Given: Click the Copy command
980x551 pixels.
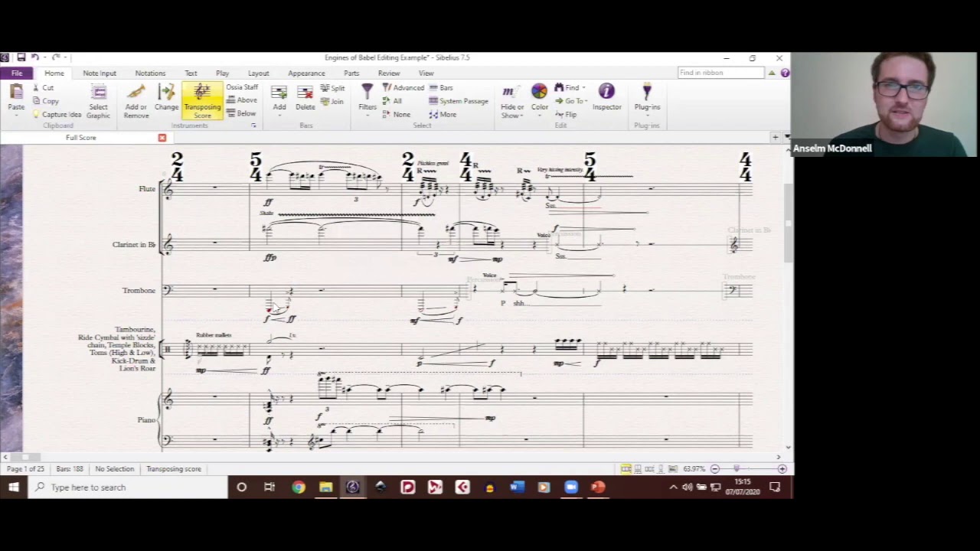Looking at the screenshot, I should point(45,101).
